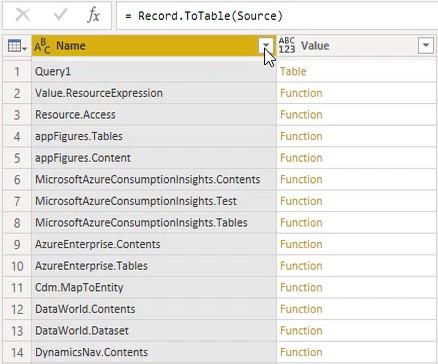Viewport: 438px width, 364px height.
Task: Open Function link for Value.ResourceExpression
Action: [x=301, y=93]
